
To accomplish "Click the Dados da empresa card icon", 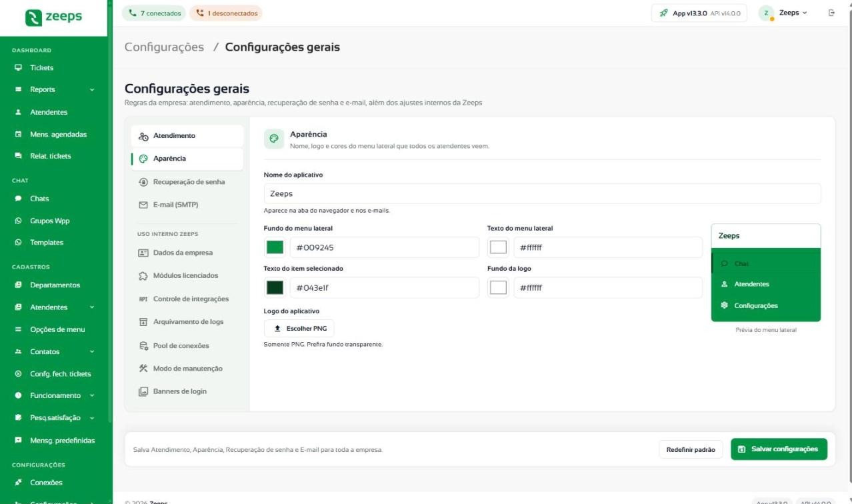I will click(x=143, y=253).
